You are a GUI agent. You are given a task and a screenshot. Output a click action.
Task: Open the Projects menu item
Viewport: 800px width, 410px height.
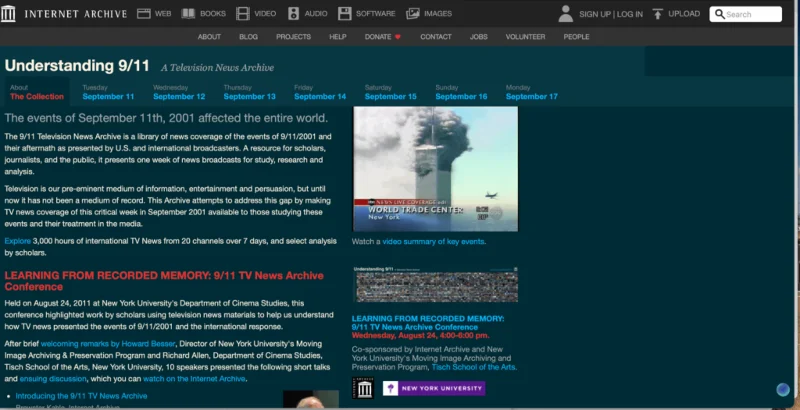tap(293, 37)
